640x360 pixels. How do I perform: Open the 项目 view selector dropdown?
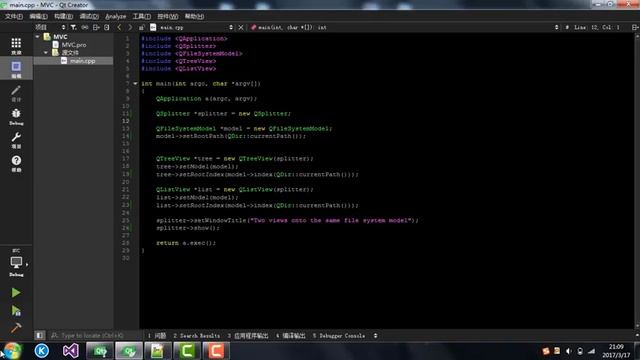pos(50,27)
